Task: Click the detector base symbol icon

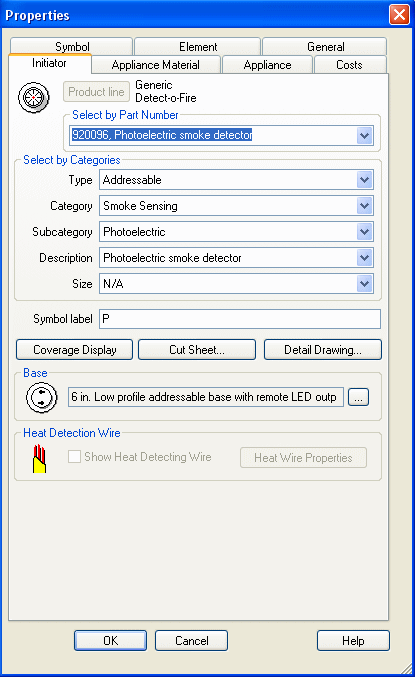Action: point(41,397)
